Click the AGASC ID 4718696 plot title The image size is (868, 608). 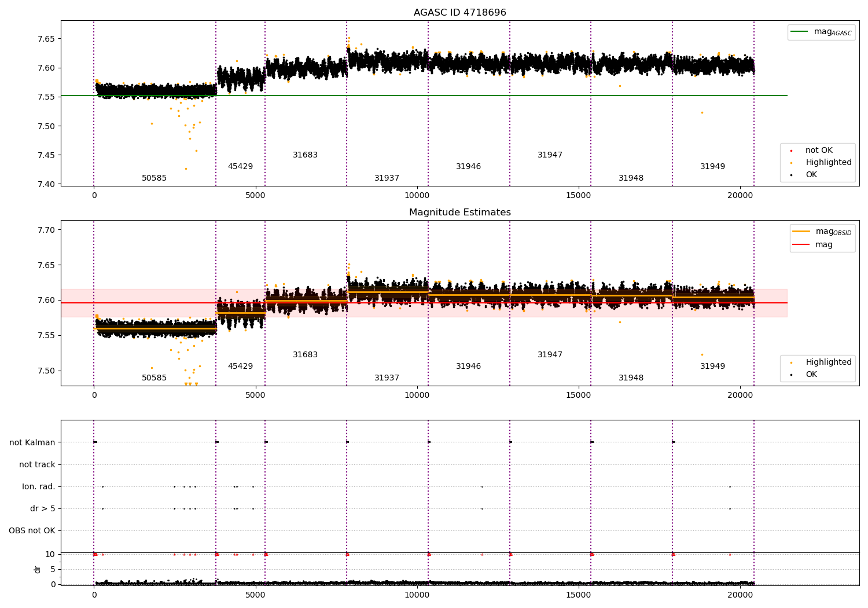(459, 13)
